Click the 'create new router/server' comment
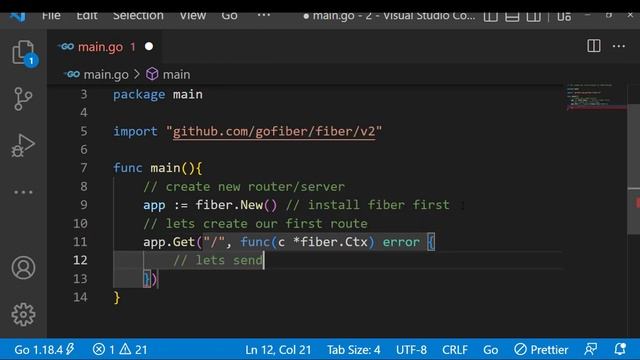The width and height of the screenshot is (640, 360). pos(244,187)
